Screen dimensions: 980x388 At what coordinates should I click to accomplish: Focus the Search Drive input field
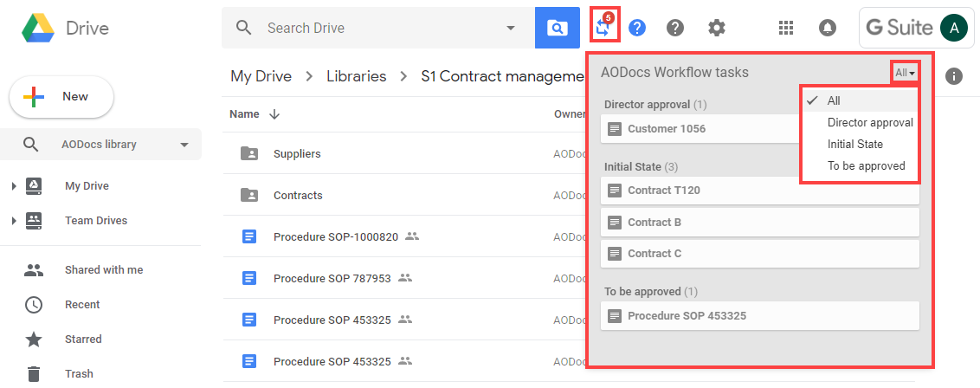coord(378,28)
